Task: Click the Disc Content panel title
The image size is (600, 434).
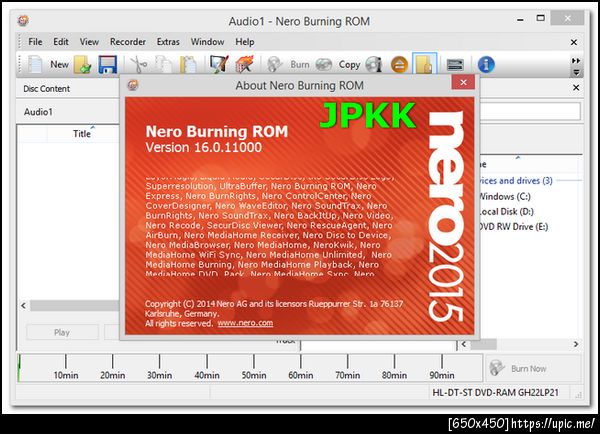Action: [x=47, y=89]
